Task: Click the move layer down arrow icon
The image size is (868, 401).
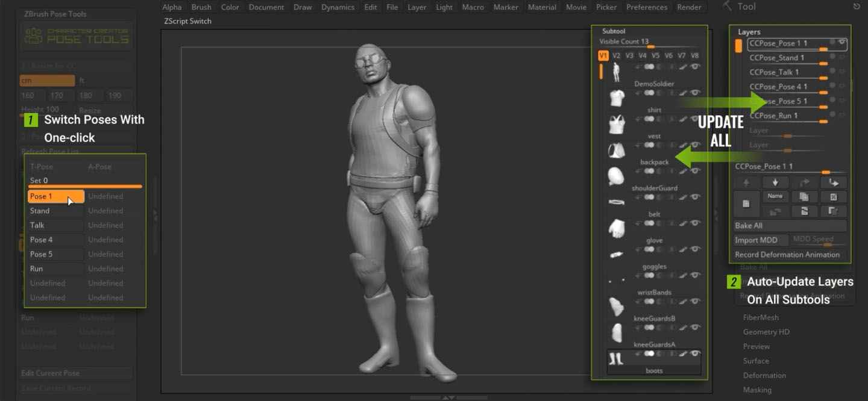Action: (x=775, y=182)
